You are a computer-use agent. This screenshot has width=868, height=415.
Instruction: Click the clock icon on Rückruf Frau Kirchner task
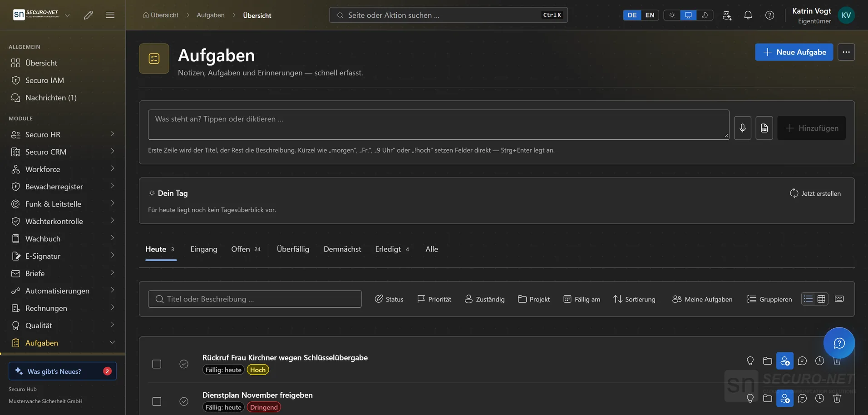coord(819,361)
